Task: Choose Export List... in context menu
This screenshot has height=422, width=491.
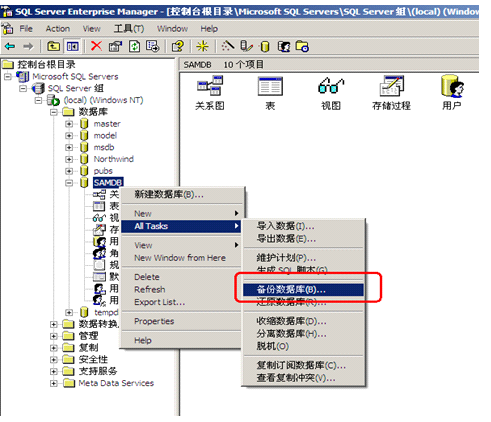Action: click(x=182, y=302)
